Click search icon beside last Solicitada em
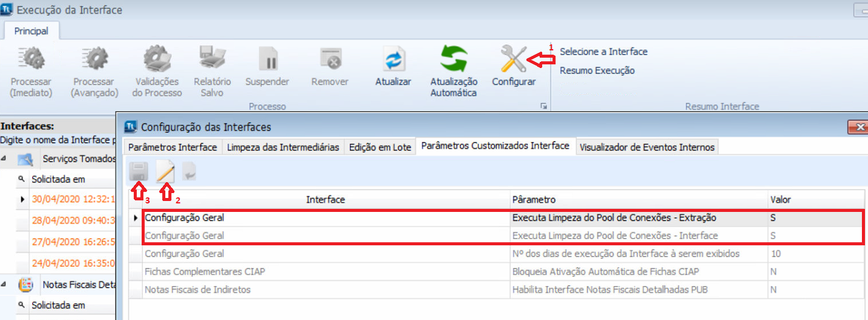Image resolution: width=868 pixels, height=320 pixels. coord(21,305)
